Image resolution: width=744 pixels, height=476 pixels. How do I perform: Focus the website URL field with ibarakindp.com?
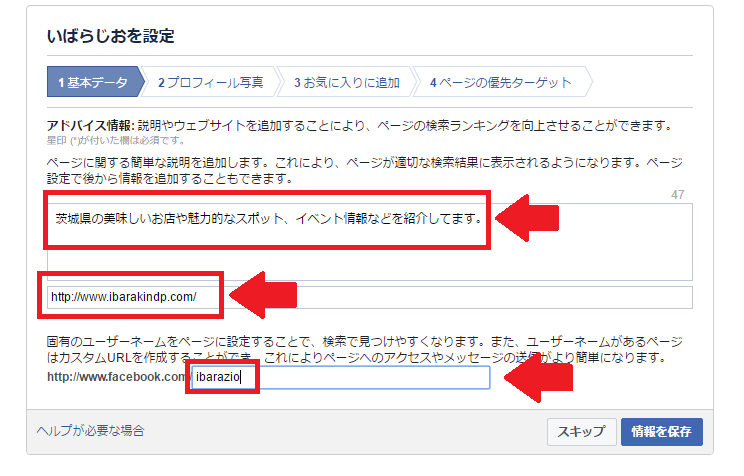coord(370,297)
